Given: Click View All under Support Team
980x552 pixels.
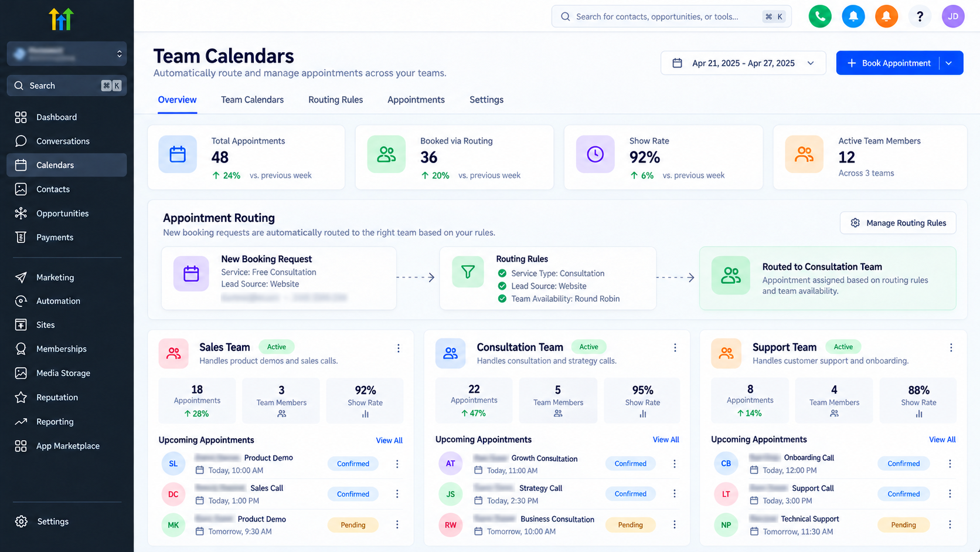Looking at the screenshot, I should tap(942, 439).
